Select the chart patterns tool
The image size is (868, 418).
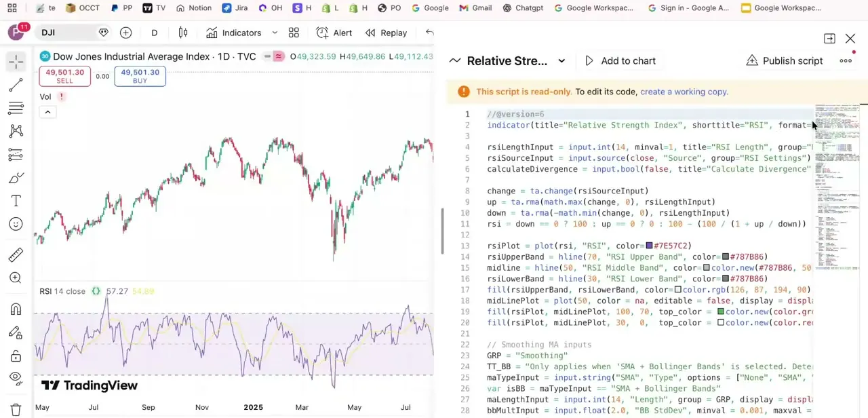click(16, 131)
